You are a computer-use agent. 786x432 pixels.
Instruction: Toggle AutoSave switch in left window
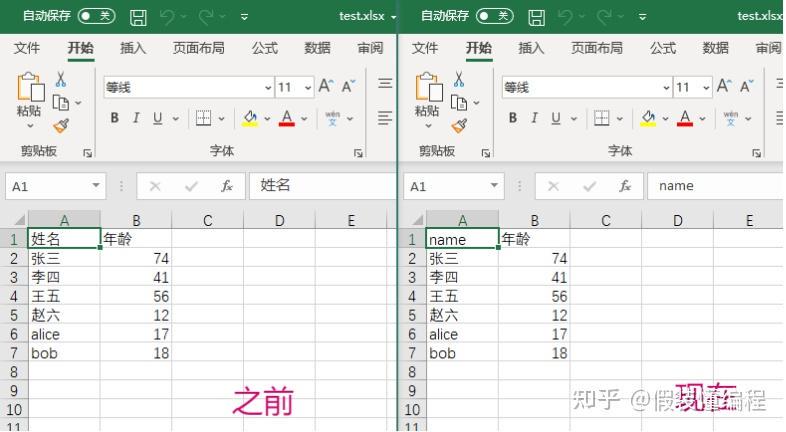coord(96,16)
